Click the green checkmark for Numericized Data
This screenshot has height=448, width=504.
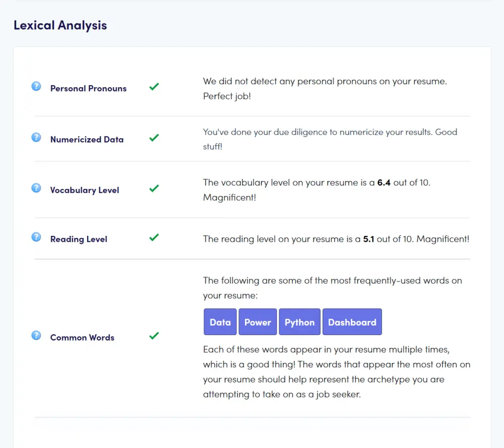(154, 137)
